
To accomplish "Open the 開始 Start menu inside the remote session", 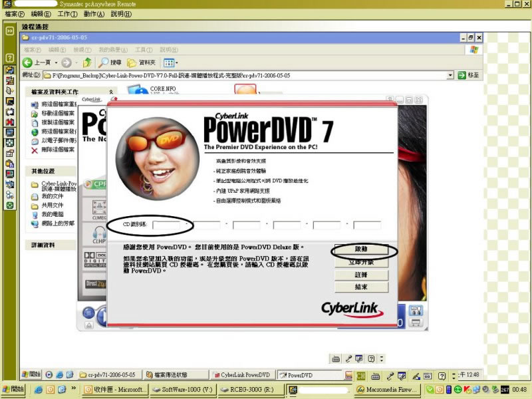I will pos(31,374).
